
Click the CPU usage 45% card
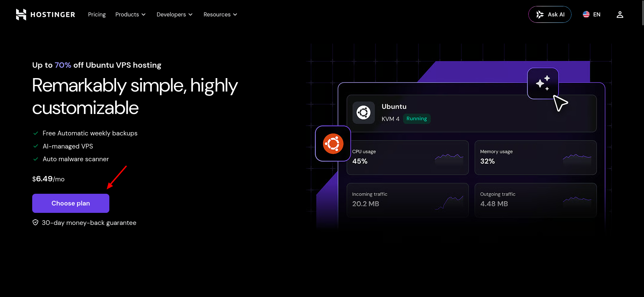click(408, 158)
